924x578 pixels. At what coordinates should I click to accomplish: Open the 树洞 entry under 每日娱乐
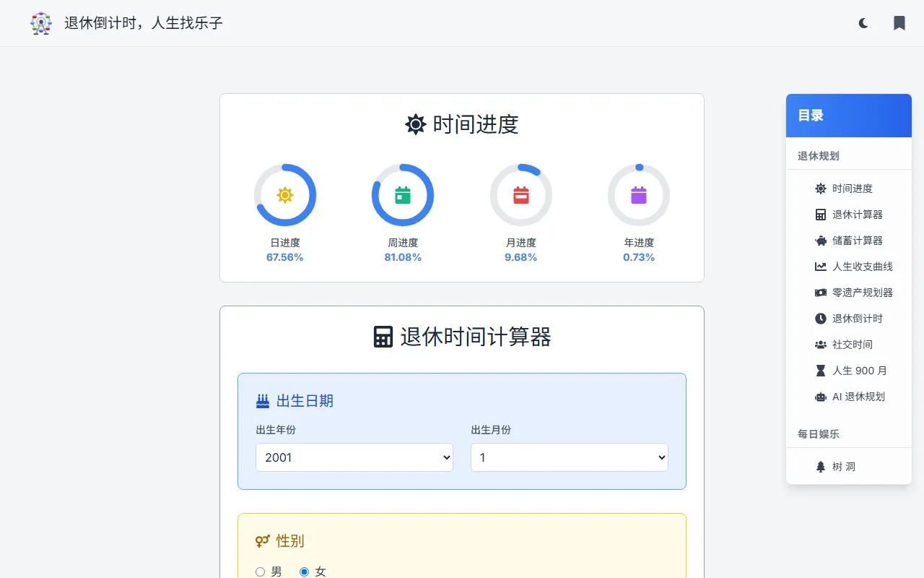[842, 466]
